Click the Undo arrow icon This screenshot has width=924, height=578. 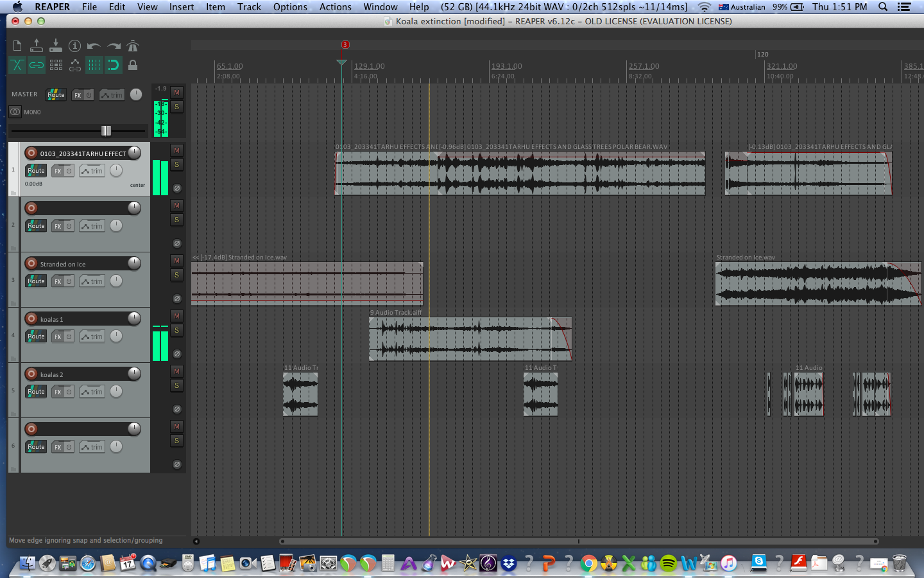coord(94,46)
